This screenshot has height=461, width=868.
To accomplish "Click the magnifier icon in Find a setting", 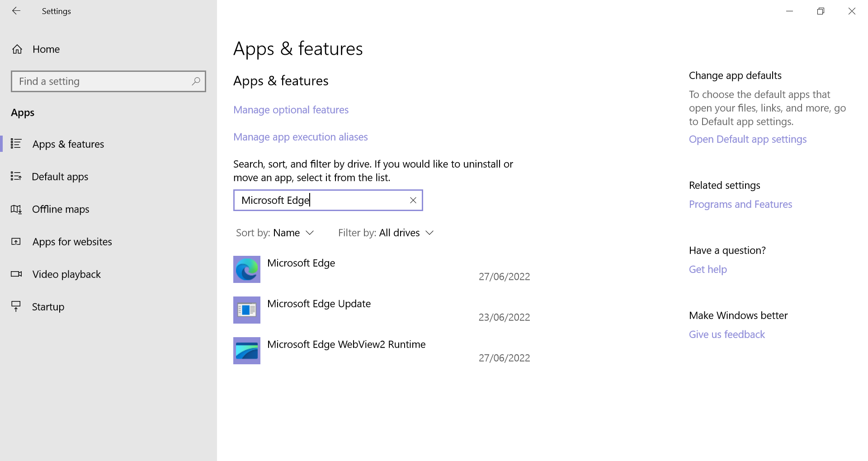I will point(196,81).
